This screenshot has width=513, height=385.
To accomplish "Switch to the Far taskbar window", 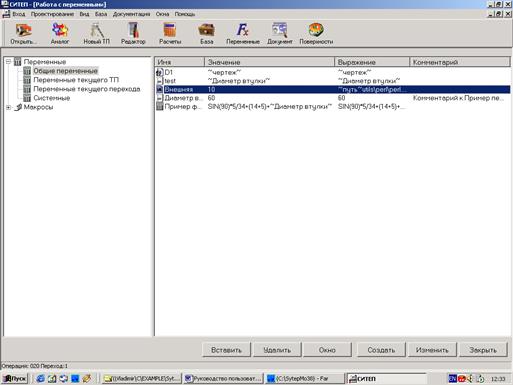I will (304, 379).
